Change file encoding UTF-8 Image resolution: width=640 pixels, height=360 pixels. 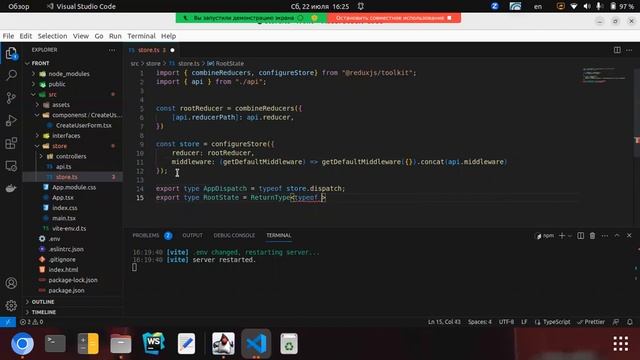(x=506, y=322)
